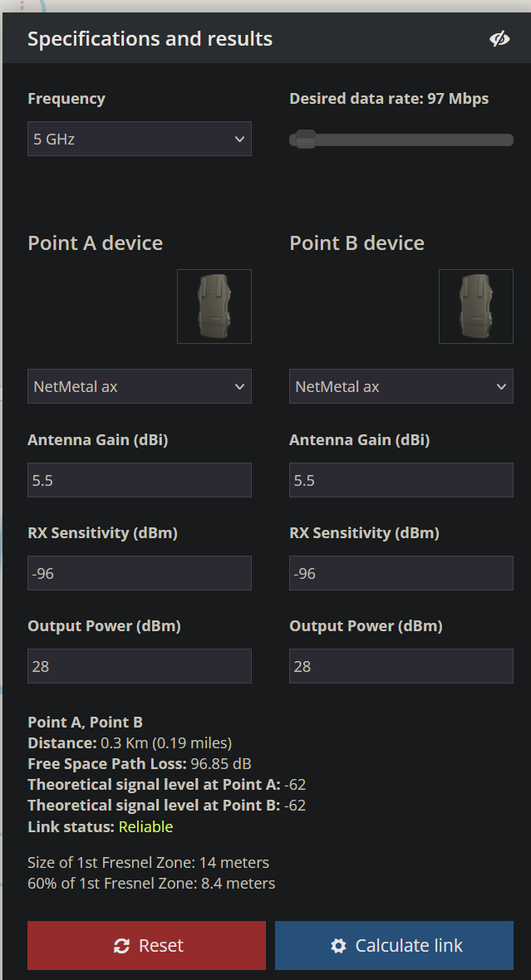Open the Point A NetMetal ax device list
The image size is (531, 980).
(139, 386)
